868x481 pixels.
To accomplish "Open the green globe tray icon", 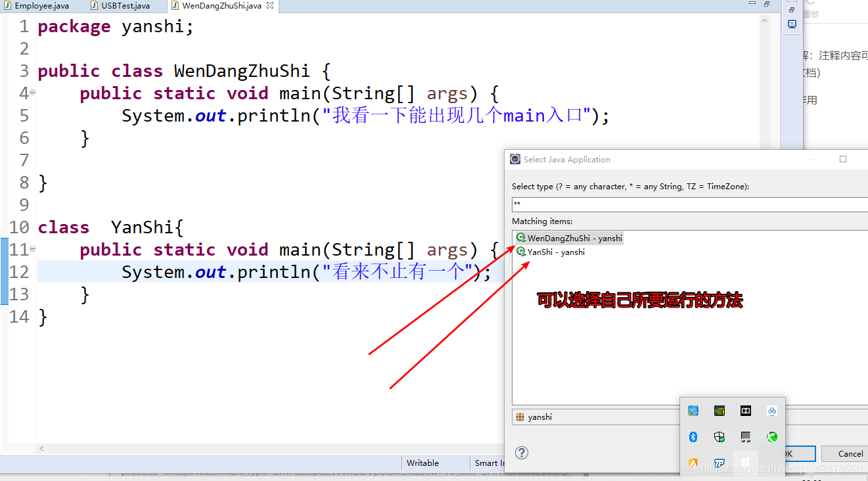I will 772,437.
